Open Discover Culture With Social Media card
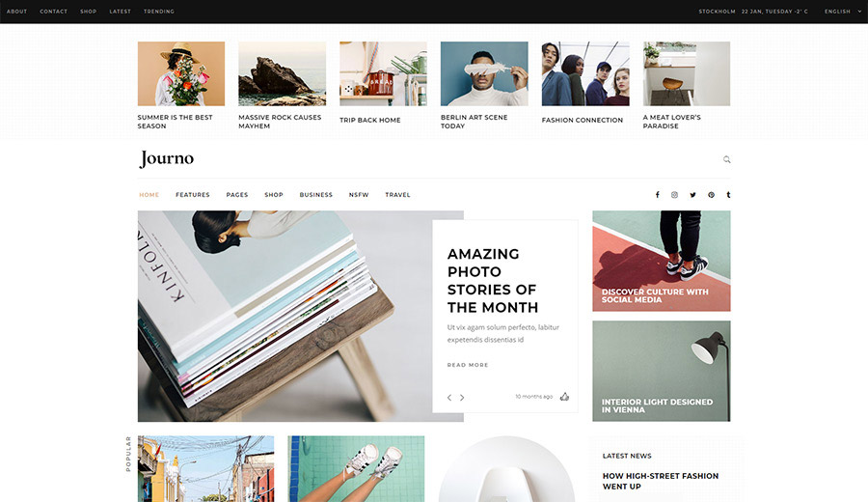 (661, 261)
